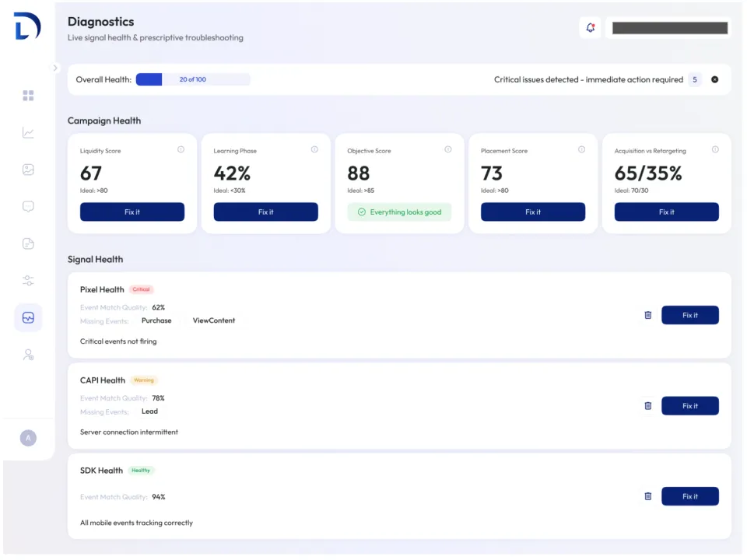The width and height of the screenshot is (747, 560).
Task: Click the CAPI Health 78% match quality
Action: coord(158,398)
